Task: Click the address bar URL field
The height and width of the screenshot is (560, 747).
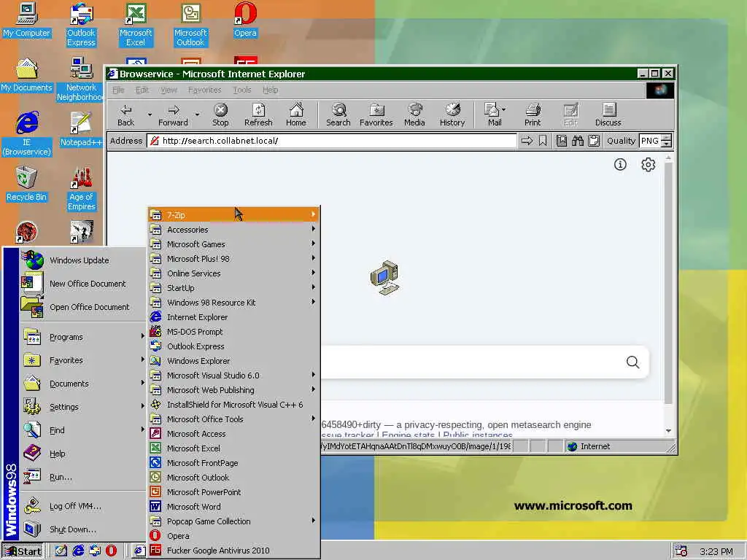Action: click(x=332, y=141)
